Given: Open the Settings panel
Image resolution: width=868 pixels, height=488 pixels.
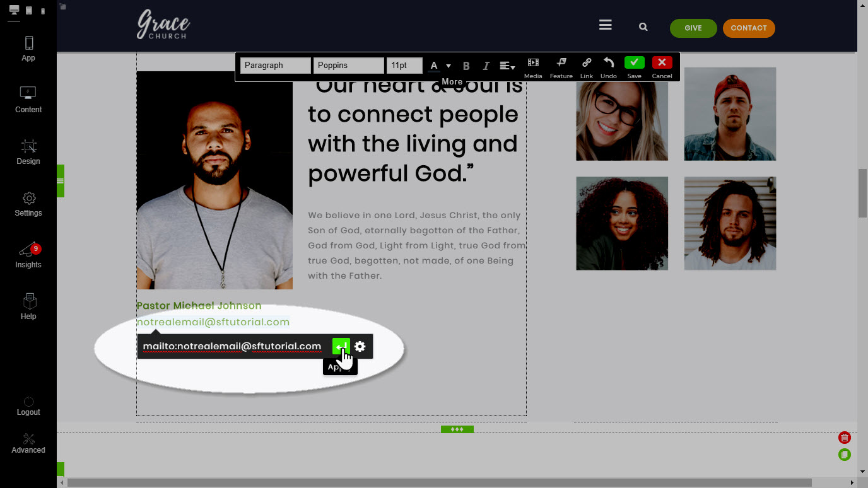Looking at the screenshot, I should (x=28, y=204).
